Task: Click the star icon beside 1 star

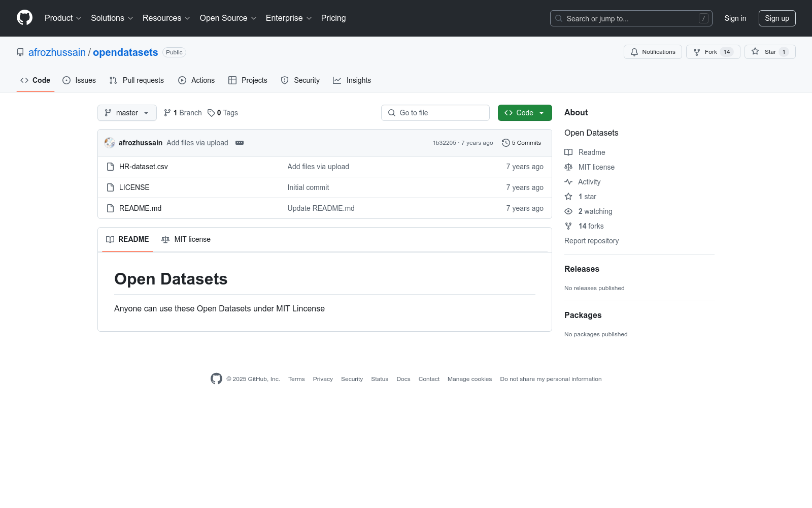Action: pyautogui.click(x=568, y=197)
